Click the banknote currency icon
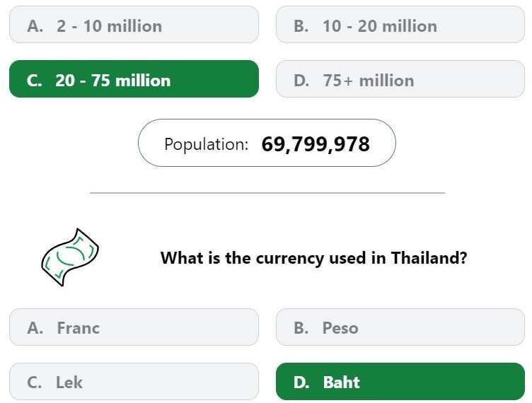532x403 pixels. coord(69,257)
